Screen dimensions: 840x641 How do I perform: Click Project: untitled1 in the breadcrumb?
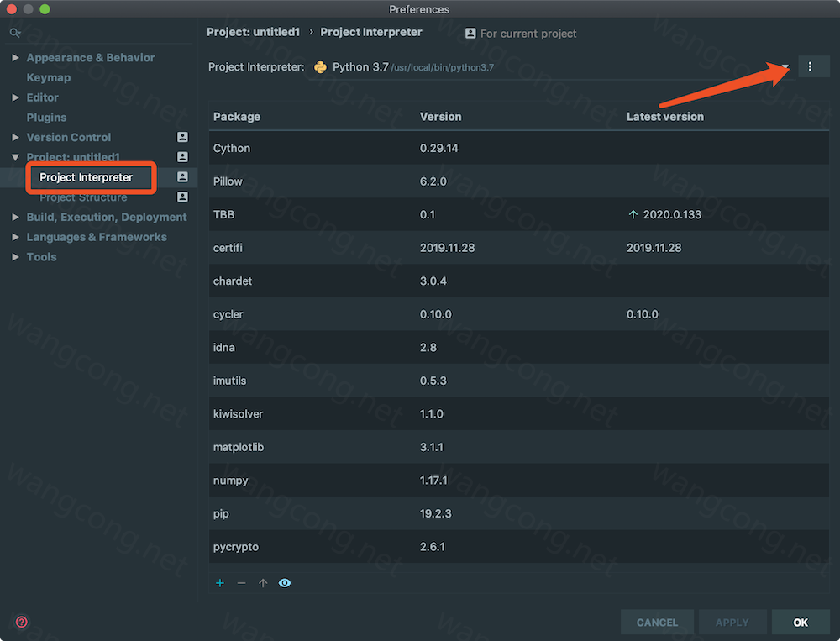coord(254,32)
